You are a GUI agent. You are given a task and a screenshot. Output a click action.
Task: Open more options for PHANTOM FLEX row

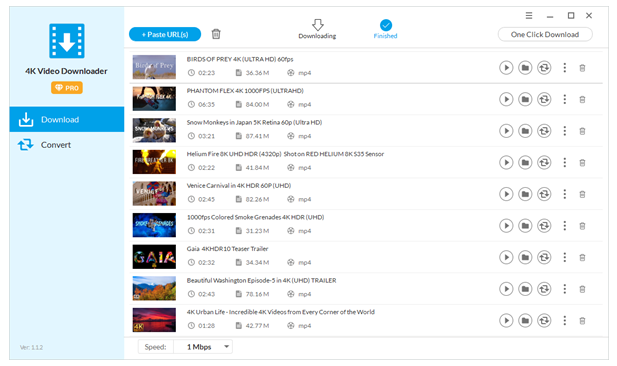[565, 99]
